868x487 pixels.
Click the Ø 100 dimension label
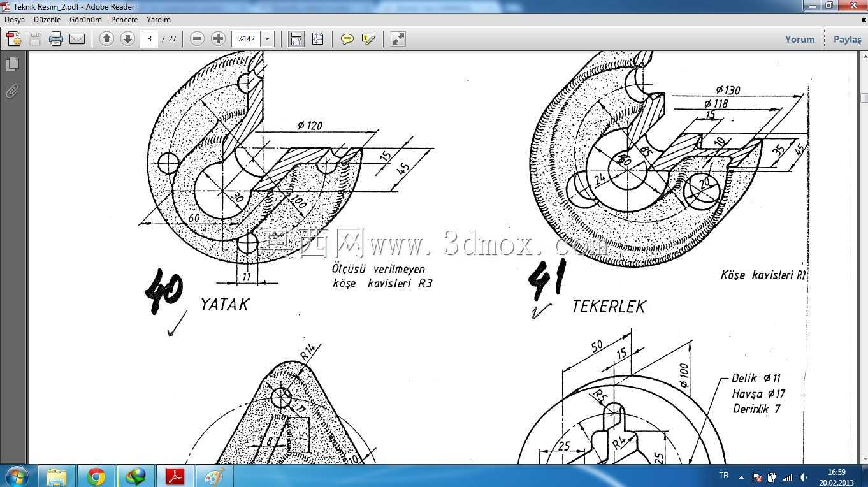[684, 375]
